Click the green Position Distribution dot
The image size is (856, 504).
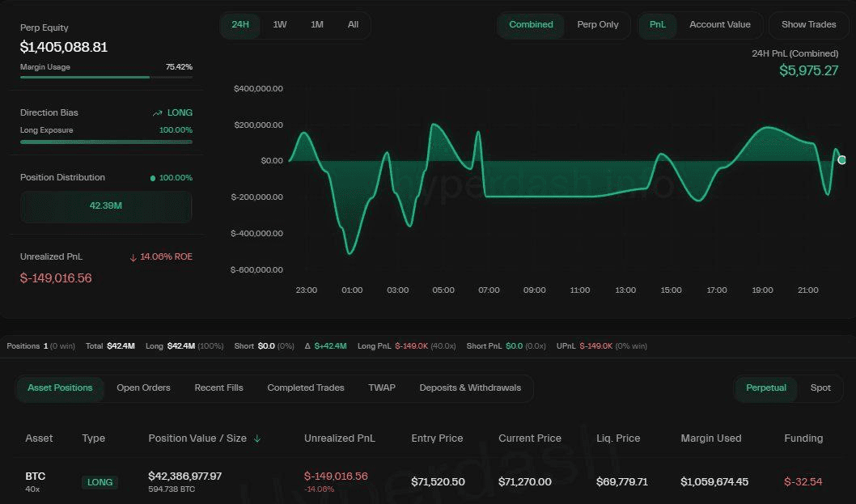[153, 178]
